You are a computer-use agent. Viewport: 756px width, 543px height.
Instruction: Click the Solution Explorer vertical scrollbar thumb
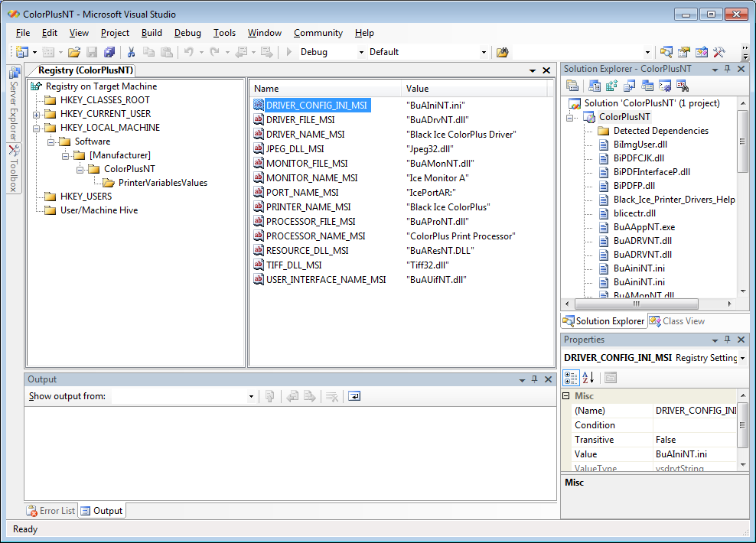(742, 141)
